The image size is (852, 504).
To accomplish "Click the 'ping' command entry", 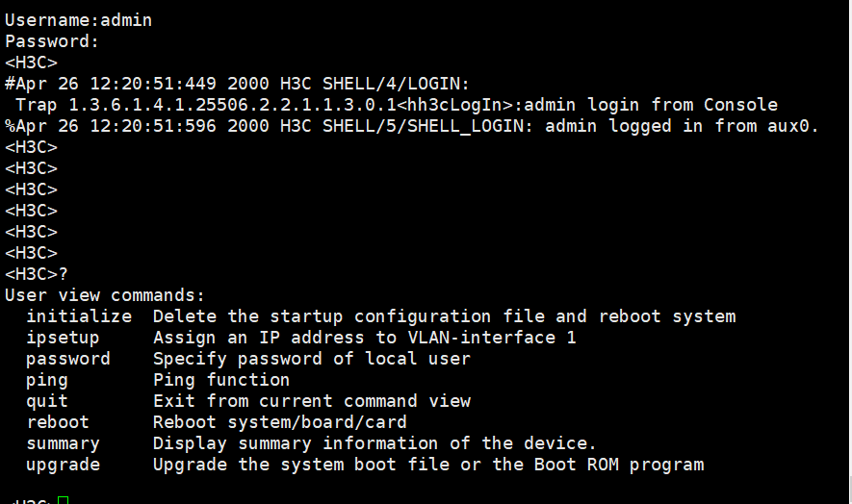I will [x=47, y=380].
